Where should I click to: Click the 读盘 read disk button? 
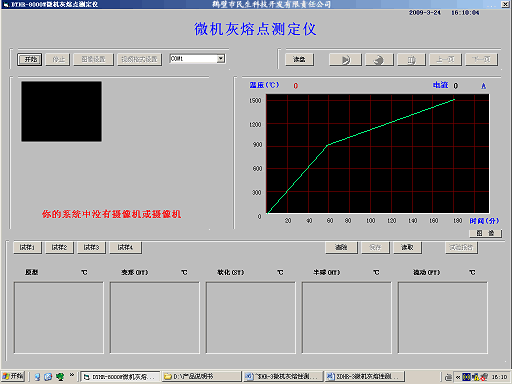pyautogui.click(x=299, y=59)
